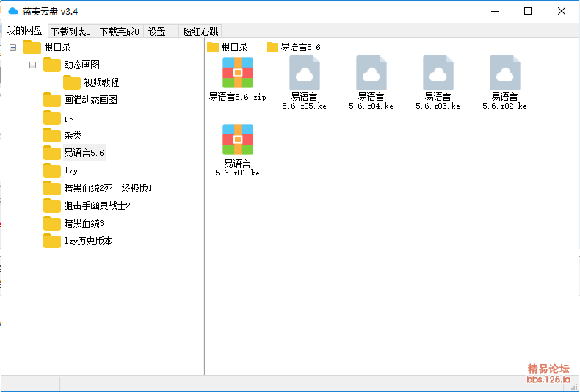
Task: Click the 视频教程 folder icon
Action: pos(72,82)
